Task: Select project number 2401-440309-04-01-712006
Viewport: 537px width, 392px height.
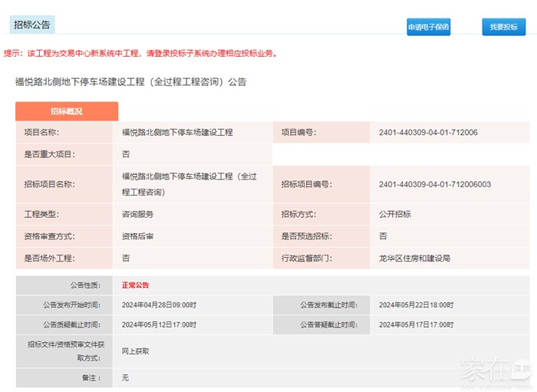Action: tap(427, 133)
